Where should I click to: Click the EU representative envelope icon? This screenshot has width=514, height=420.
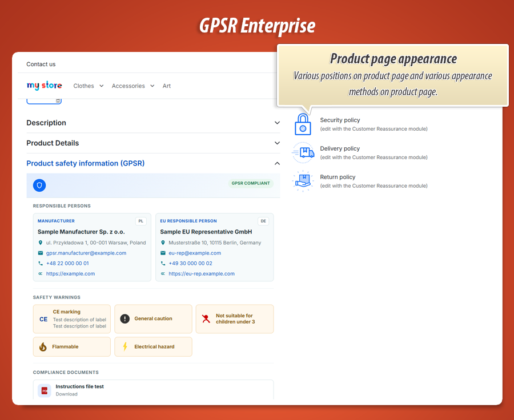(163, 253)
